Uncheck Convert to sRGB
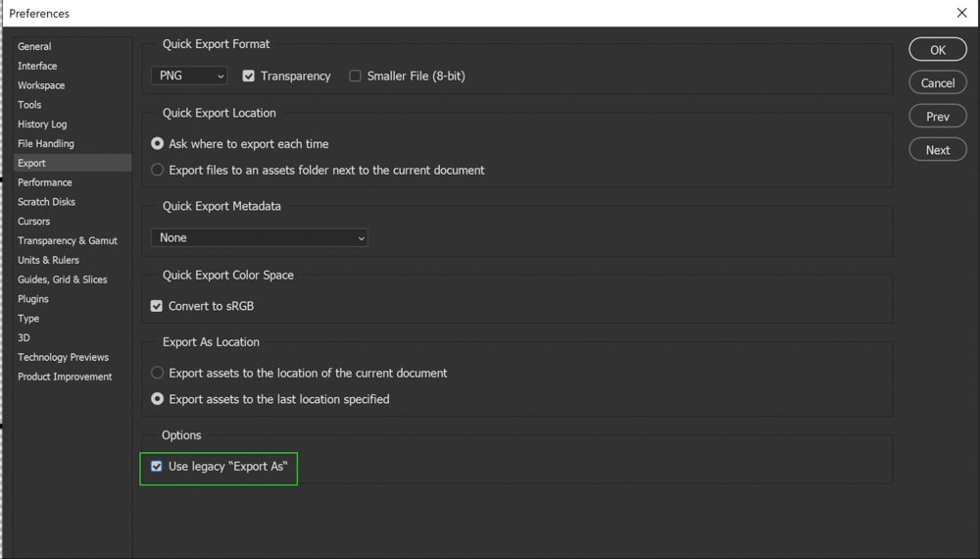This screenshot has width=980, height=559. coord(157,306)
